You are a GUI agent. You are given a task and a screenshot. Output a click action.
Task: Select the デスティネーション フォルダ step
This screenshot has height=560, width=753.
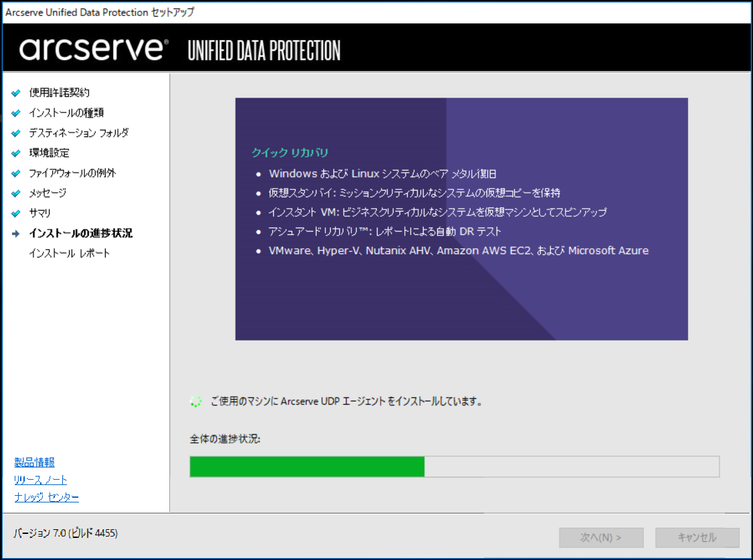(x=79, y=132)
